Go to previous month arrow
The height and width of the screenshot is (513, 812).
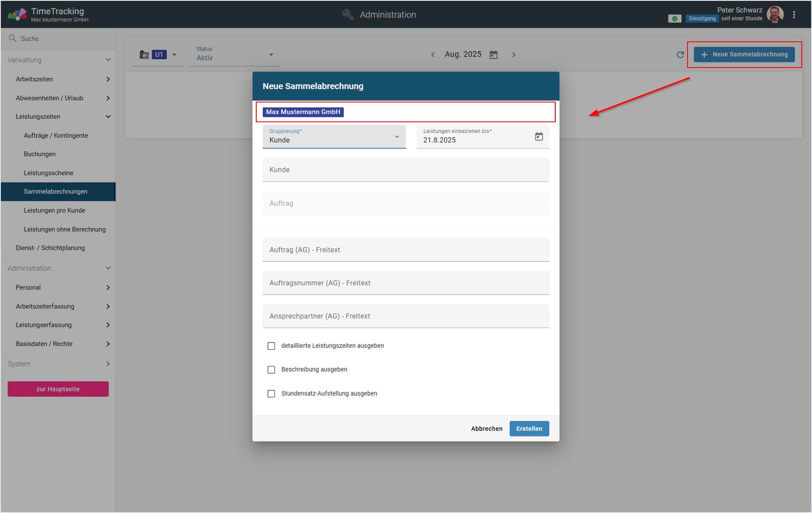pos(433,55)
